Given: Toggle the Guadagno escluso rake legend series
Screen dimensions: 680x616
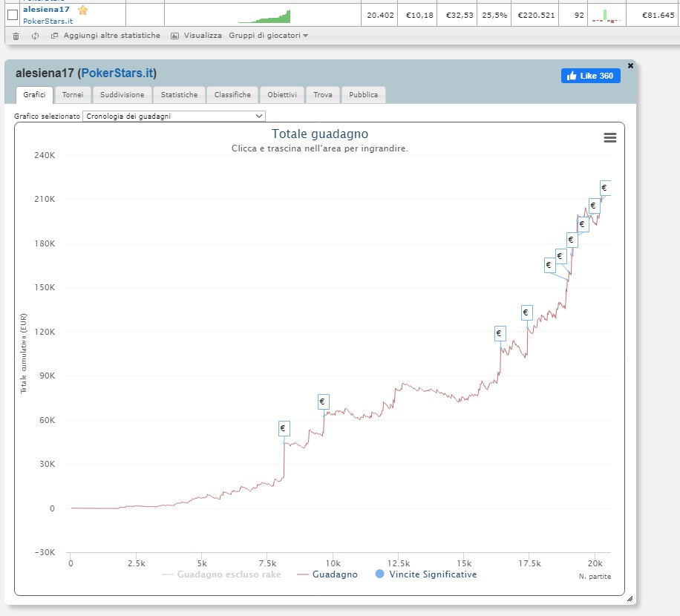Looking at the screenshot, I should 222,574.
